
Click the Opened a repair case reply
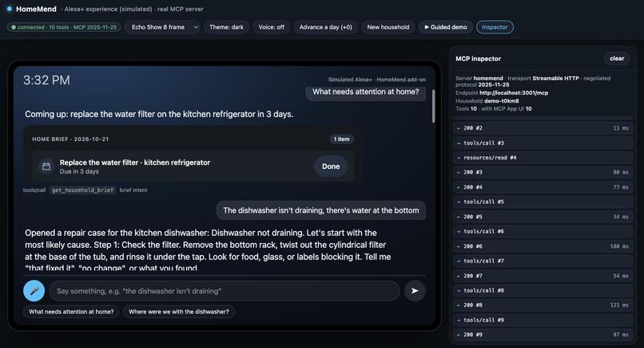coord(208,250)
